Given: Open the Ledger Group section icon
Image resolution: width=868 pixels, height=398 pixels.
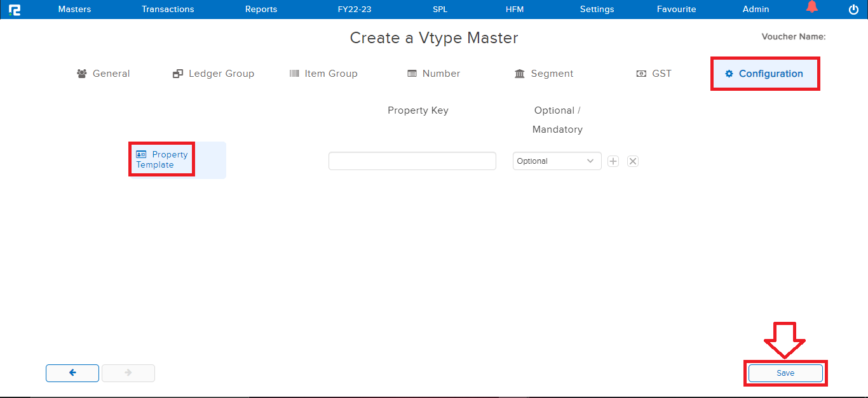Looking at the screenshot, I should point(177,73).
